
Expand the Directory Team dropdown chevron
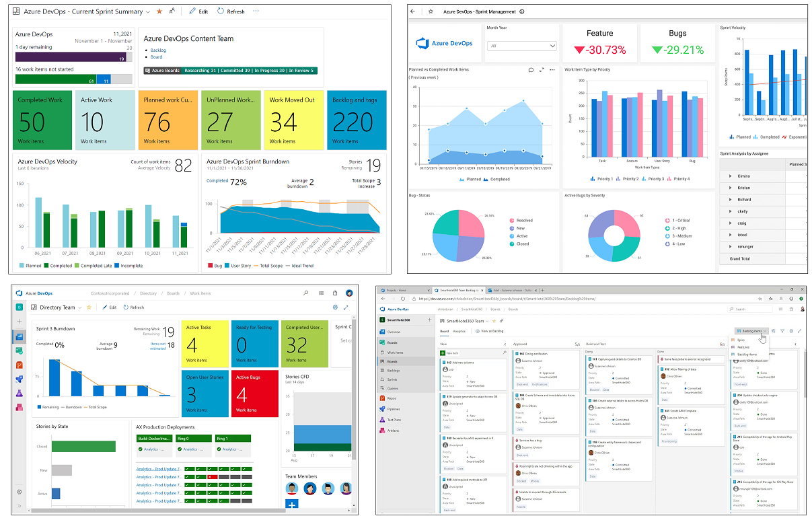click(79, 308)
